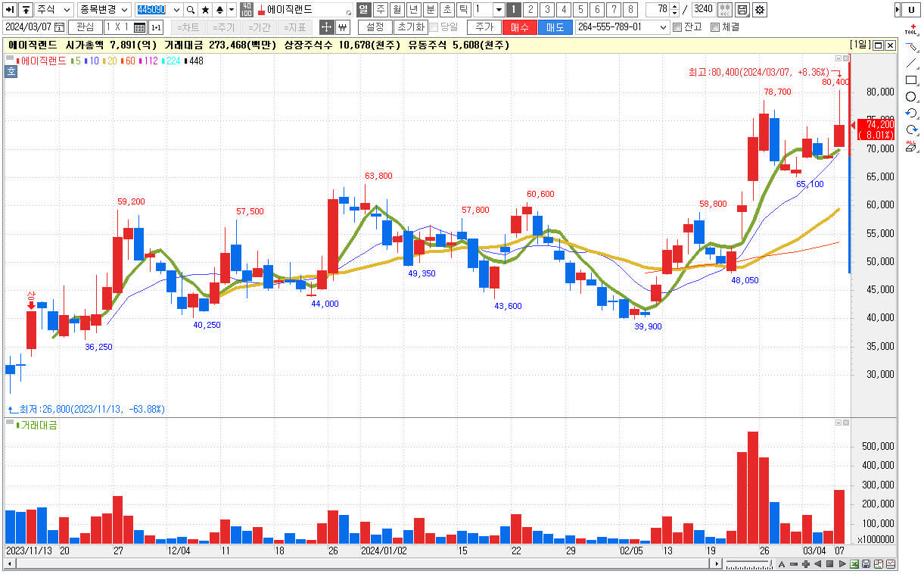Click the rewind data load icon
This screenshot has height=574, width=924.
click(724, 10)
